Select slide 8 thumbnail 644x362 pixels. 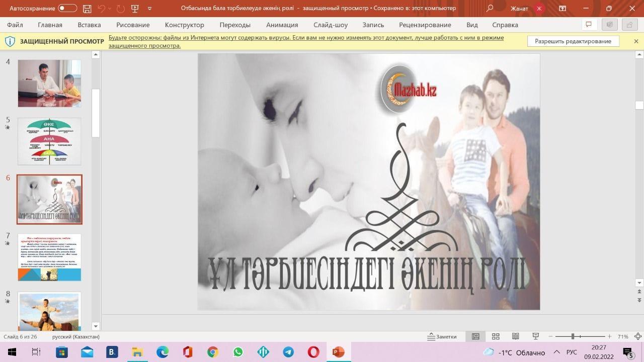coord(49,311)
